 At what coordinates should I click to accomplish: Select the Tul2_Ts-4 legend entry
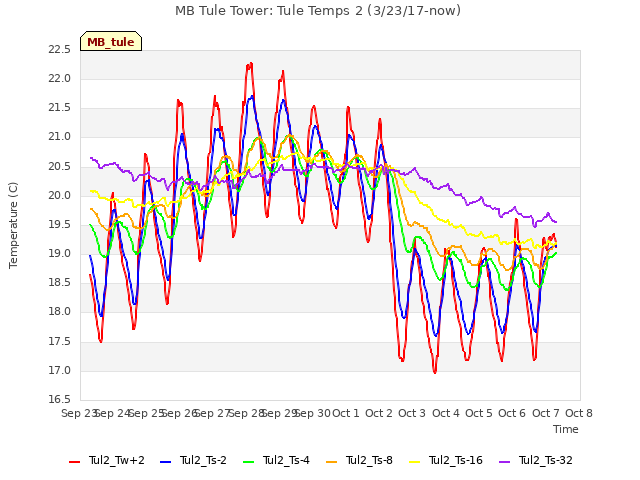[276, 460]
